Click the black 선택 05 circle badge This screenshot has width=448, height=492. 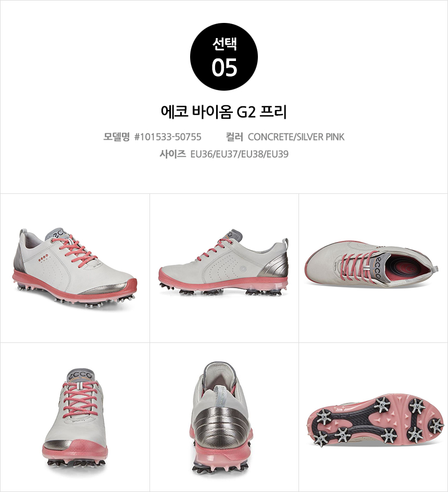(223, 57)
